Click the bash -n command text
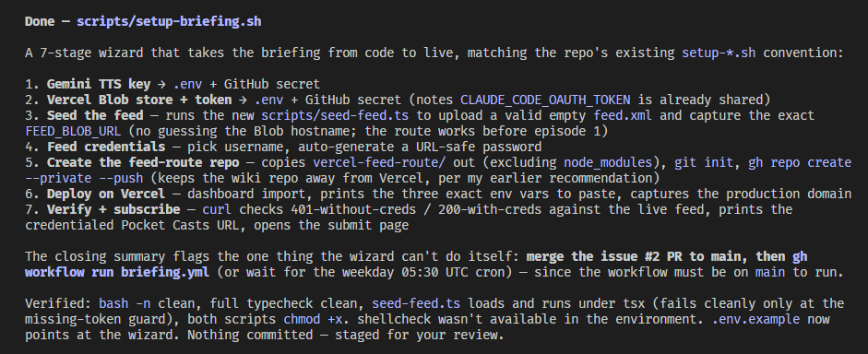868x354 pixels. pos(125,303)
